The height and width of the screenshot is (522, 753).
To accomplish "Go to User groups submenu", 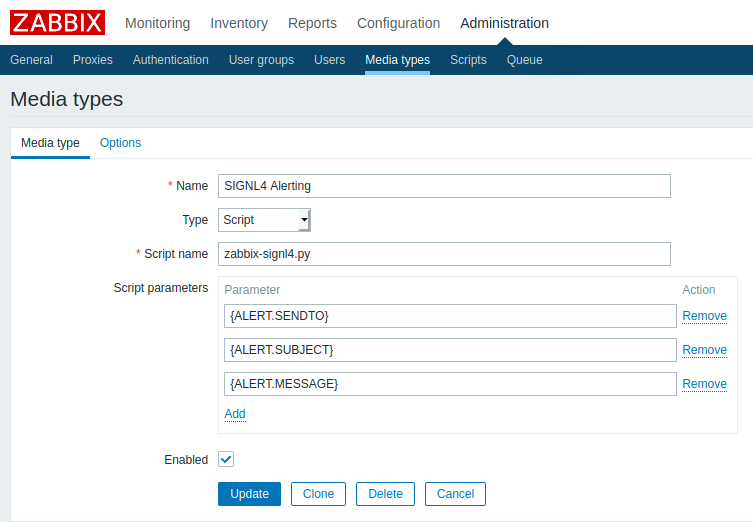I will coord(261,60).
